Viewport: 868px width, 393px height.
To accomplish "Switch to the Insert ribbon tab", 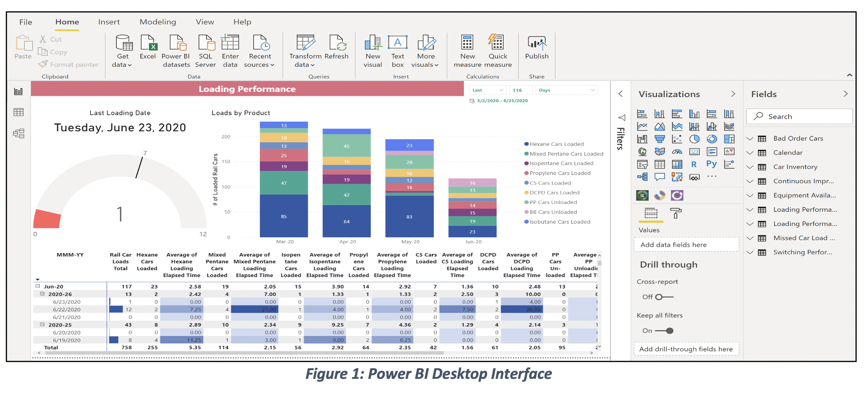I will 109,22.
